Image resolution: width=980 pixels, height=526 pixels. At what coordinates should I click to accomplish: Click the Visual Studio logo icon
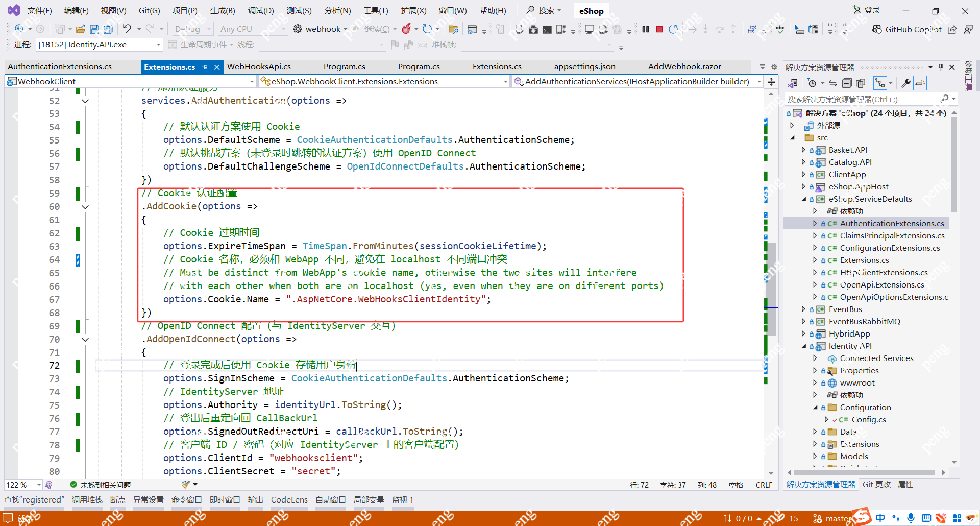tap(14, 10)
